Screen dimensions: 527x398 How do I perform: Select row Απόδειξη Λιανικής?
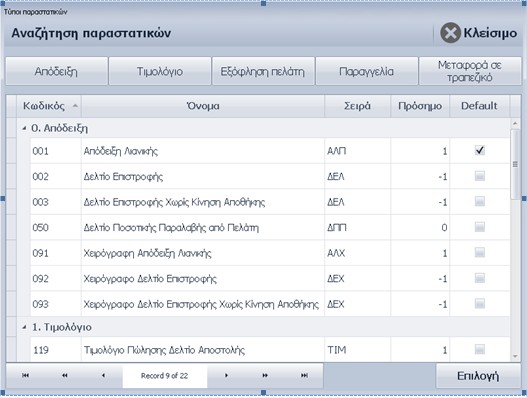pos(270,151)
